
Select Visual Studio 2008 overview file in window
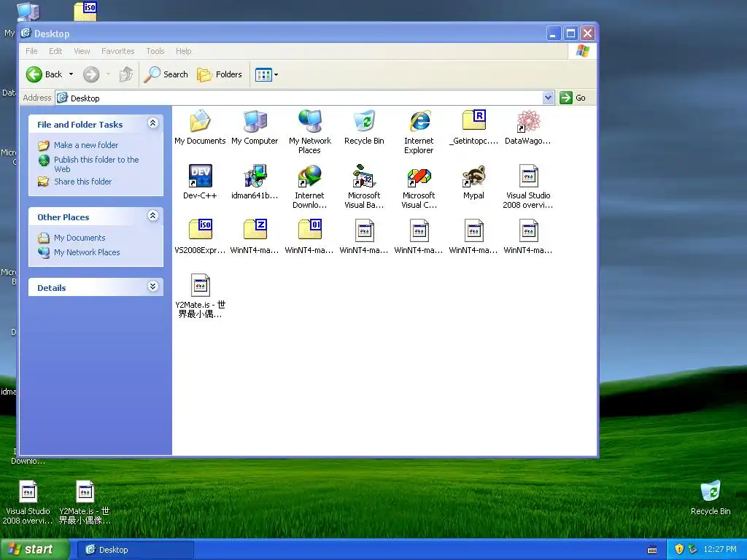click(528, 176)
